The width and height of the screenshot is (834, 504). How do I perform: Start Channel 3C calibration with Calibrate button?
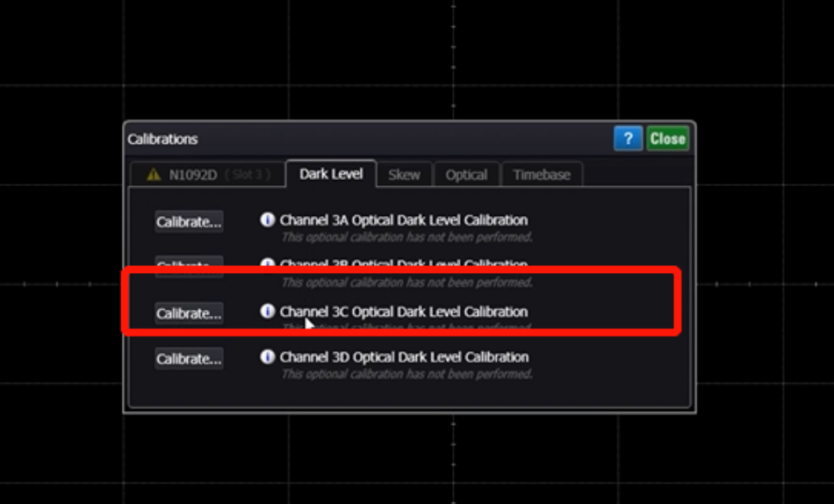click(x=189, y=313)
